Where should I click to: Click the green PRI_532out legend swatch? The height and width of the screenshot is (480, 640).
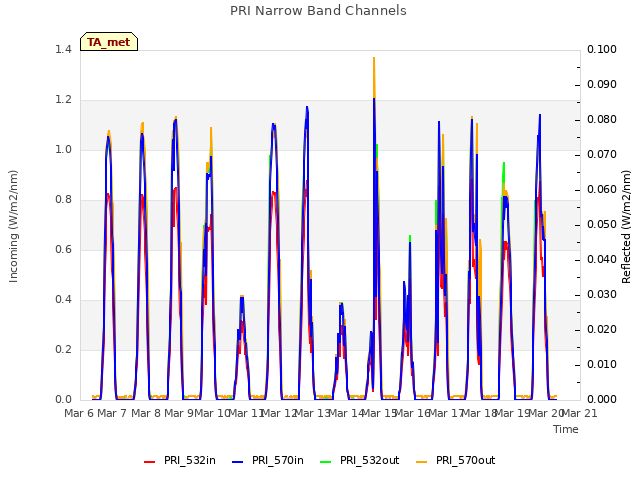pos(326,462)
